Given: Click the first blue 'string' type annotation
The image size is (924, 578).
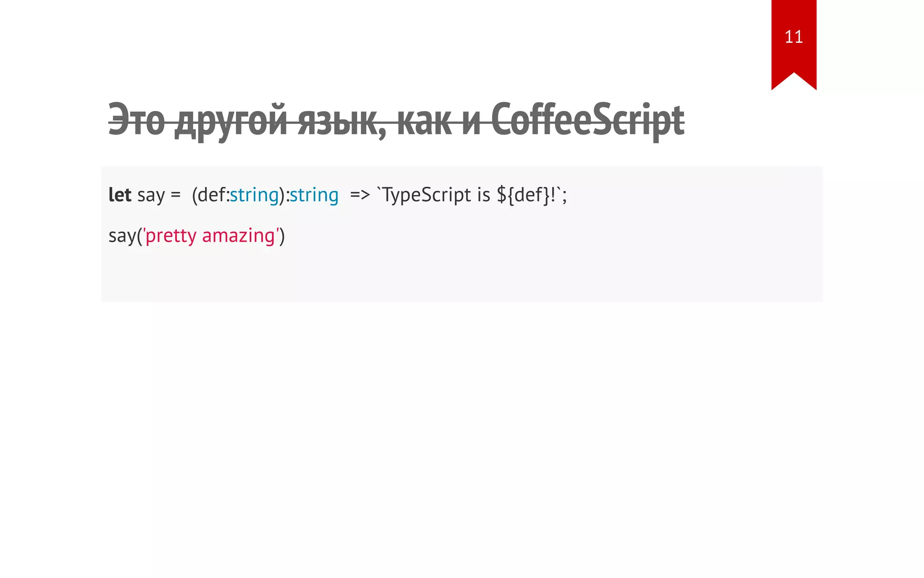Looking at the screenshot, I should pyautogui.click(x=254, y=195).
